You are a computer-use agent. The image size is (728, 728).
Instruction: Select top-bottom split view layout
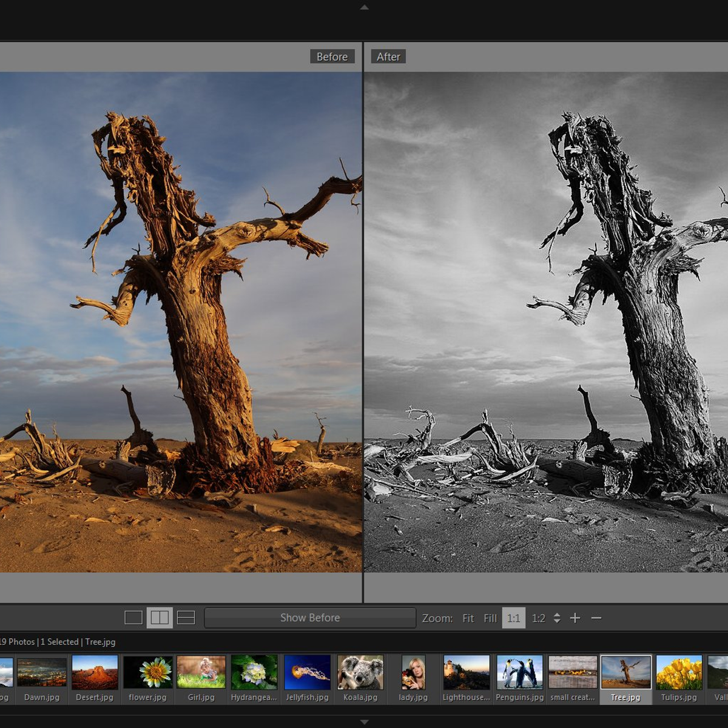(x=186, y=618)
